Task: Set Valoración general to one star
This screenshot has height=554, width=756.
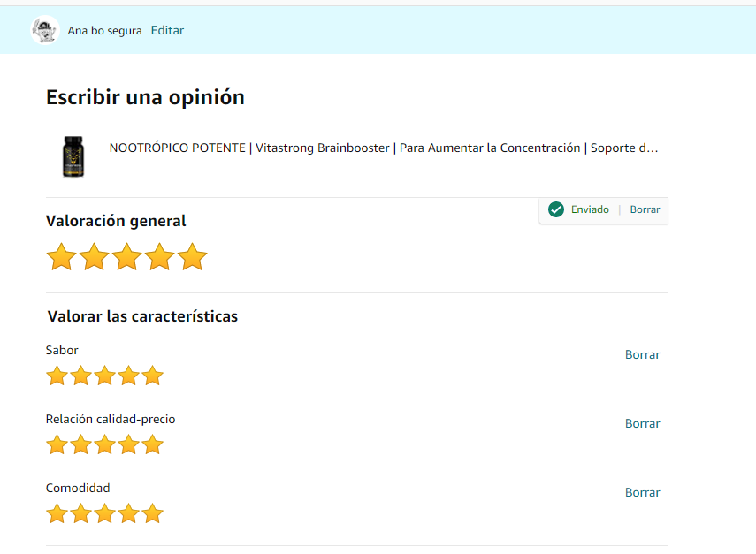Action: [x=61, y=258]
